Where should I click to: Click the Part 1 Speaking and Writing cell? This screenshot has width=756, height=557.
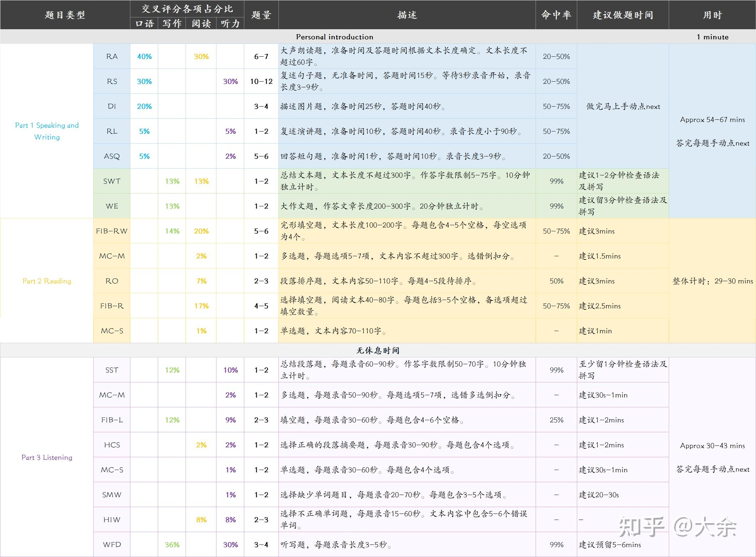point(47,131)
